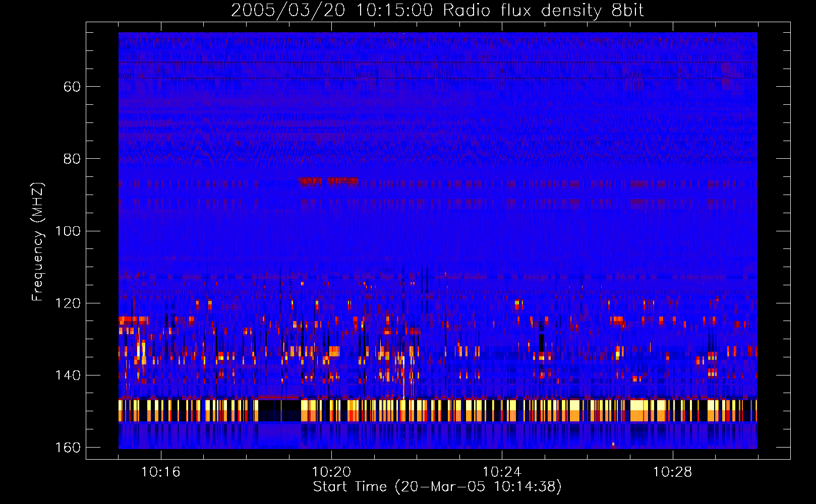Click the 140 MHz frequency label

68,375
